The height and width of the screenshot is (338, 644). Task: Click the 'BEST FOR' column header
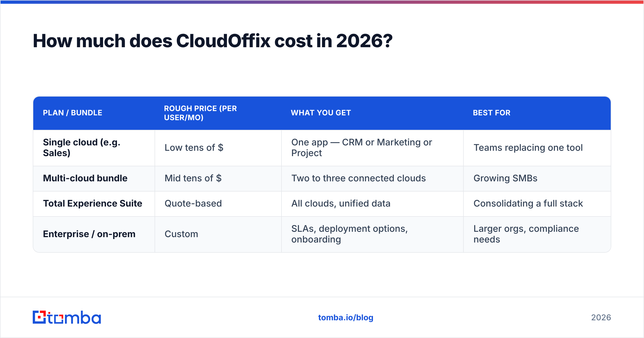coord(492,113)
